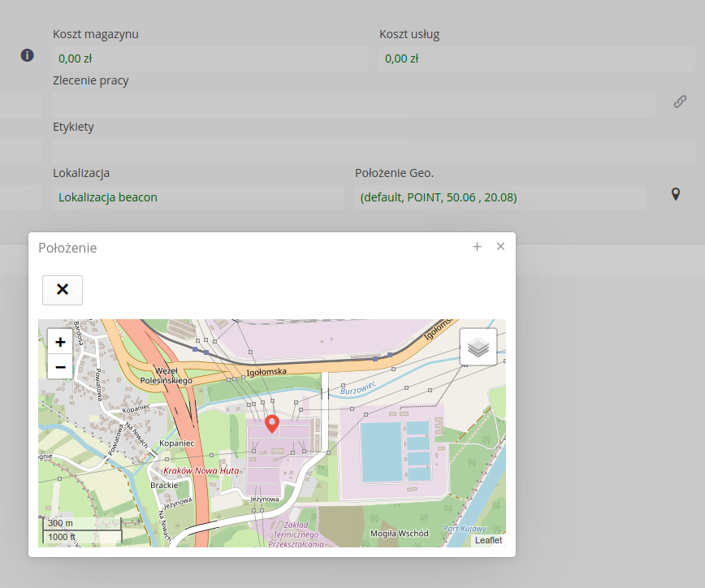
Task: Click the blue reservoir area on map
Action: 382,452
